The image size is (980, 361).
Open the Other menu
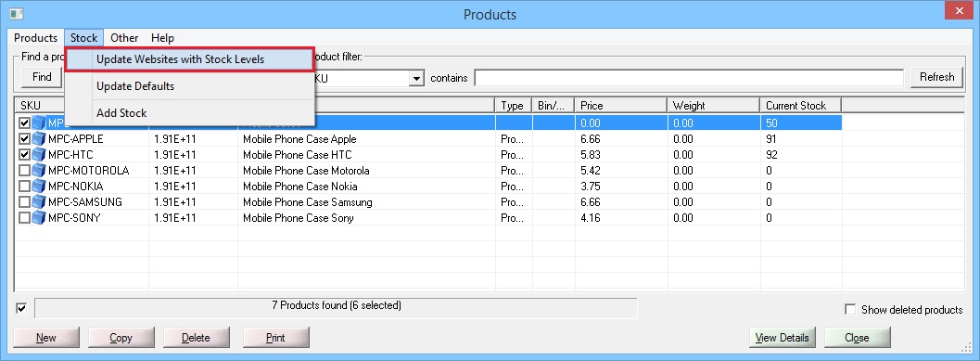point(124,38)
